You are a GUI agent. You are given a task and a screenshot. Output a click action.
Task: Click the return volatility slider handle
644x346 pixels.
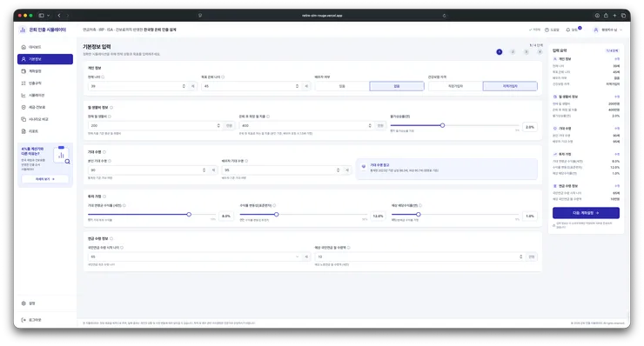pyautogui.click(x=277, y=214)
